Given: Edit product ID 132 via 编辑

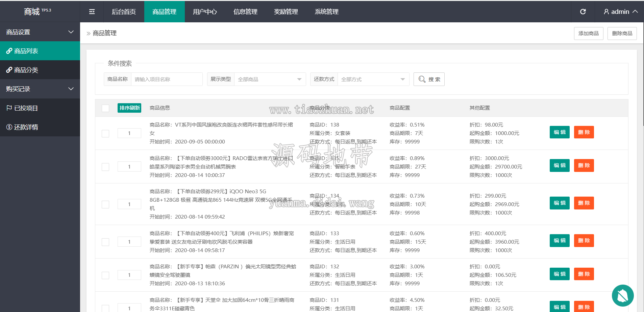Looking at the screenshot, I should click(560, 274).
